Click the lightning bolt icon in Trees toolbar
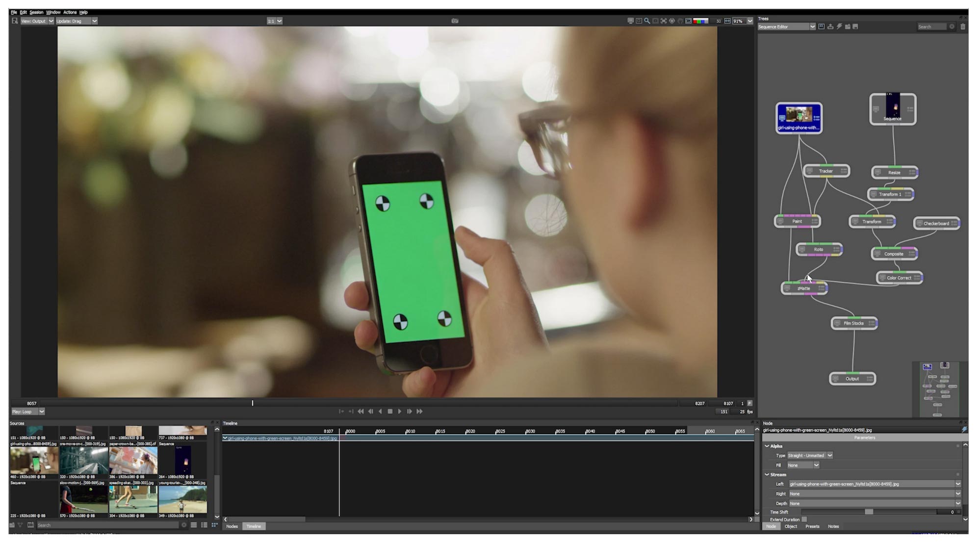Screen dimensions: 980x544 (x=839, y=27)
